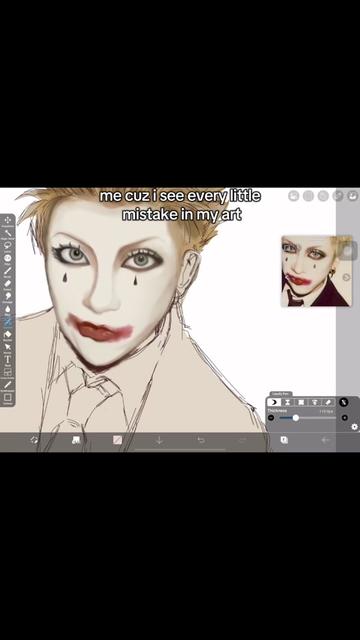The image size is (360, 640).
Task: Choose the fourth Liquify swirl mode
Action: (314, 402)
